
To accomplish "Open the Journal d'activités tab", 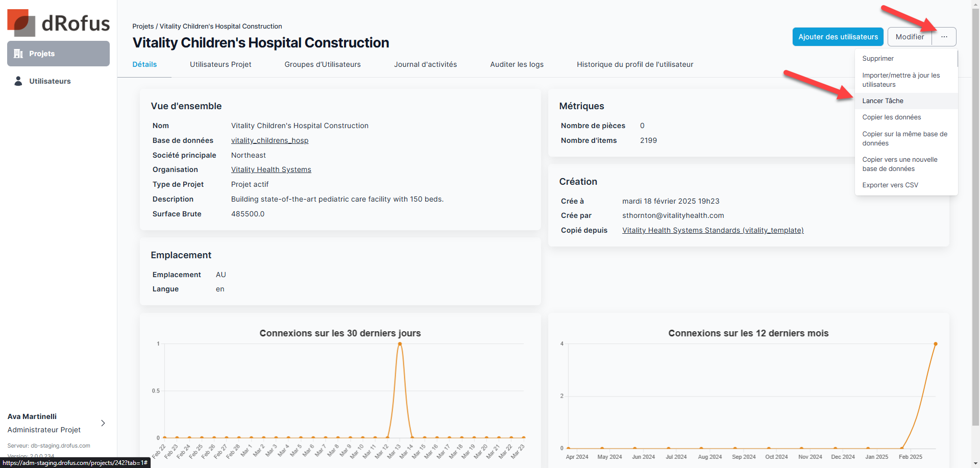I will (425, 64).
